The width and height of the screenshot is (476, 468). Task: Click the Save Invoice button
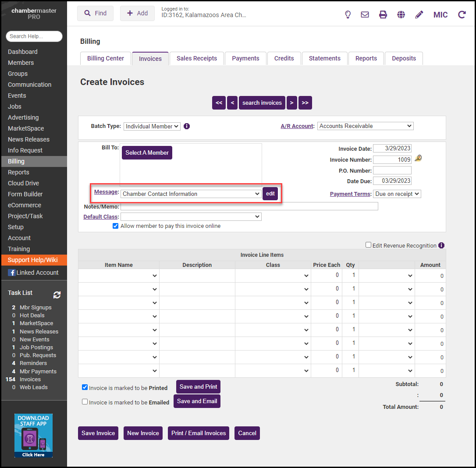click(x=98, y=433)
